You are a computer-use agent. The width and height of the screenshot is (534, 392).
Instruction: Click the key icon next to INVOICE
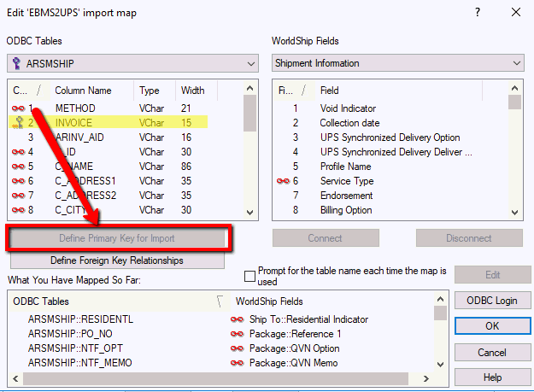(x=18, y=123)
